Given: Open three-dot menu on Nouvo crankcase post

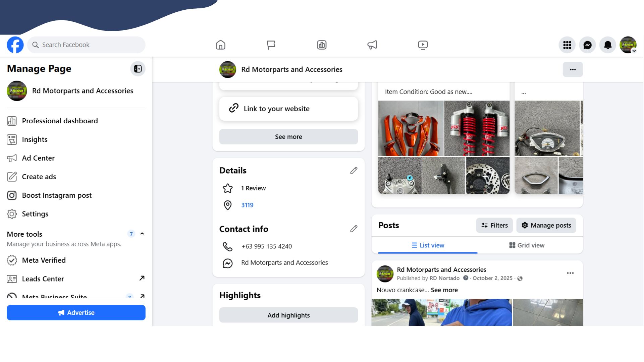Looking at the screenshot, I should point(570,273).
